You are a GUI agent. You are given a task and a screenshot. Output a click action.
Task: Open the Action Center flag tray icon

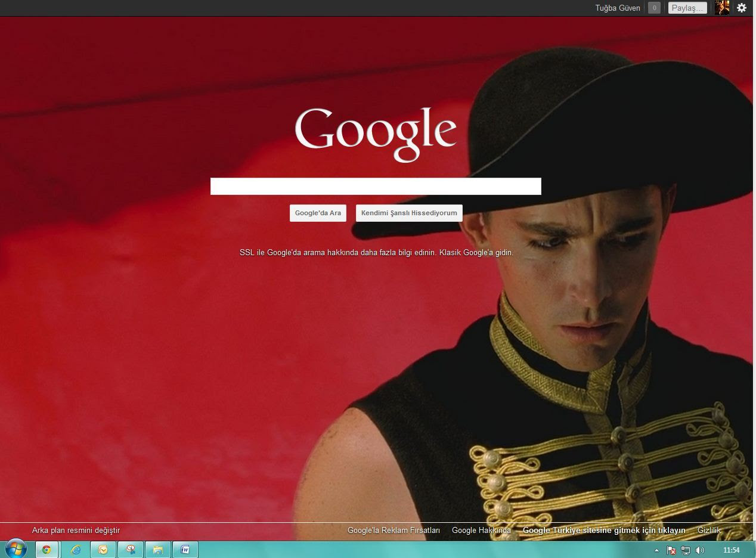tap(671, 550)
